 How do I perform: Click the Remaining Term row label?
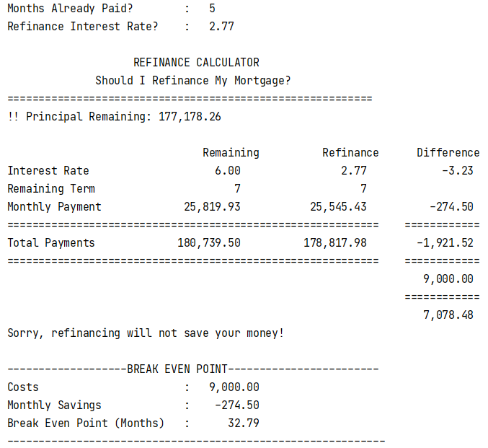coord(51,189)
